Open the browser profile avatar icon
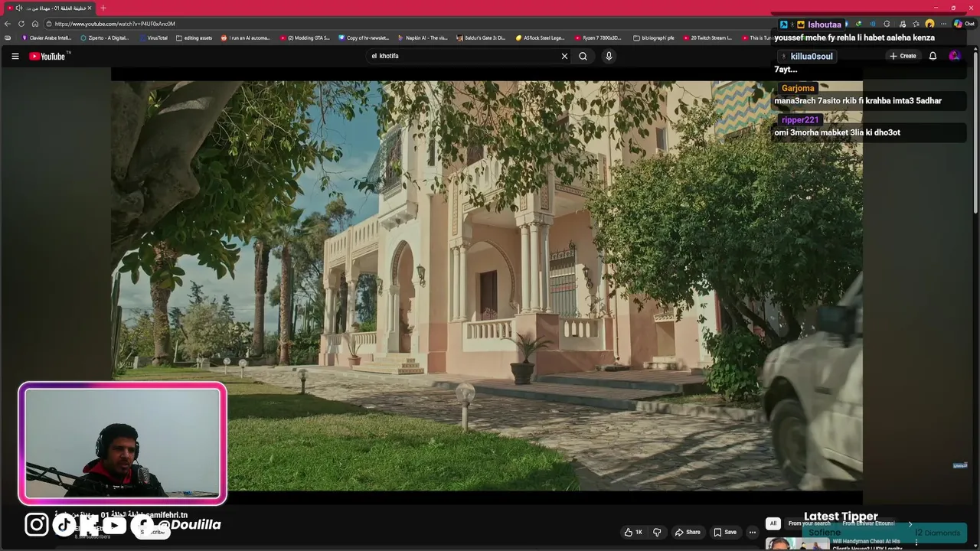This screenshot has width=980, height=551. click(x=929, y=24)
